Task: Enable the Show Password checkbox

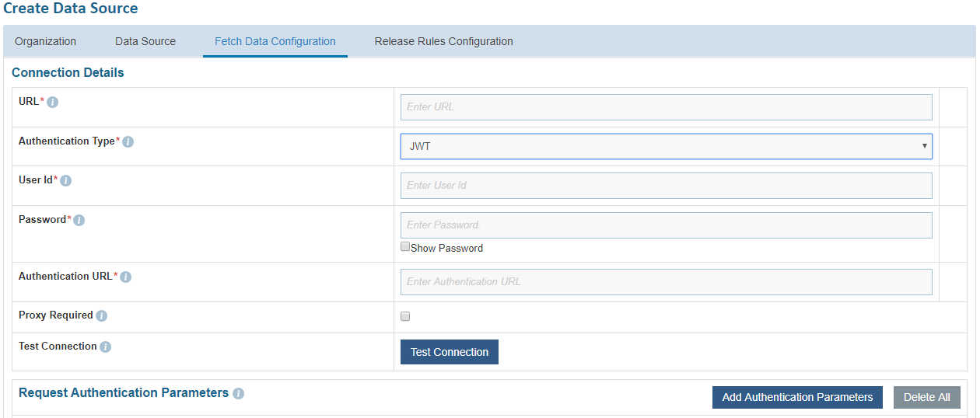Action: coord(405,247)
